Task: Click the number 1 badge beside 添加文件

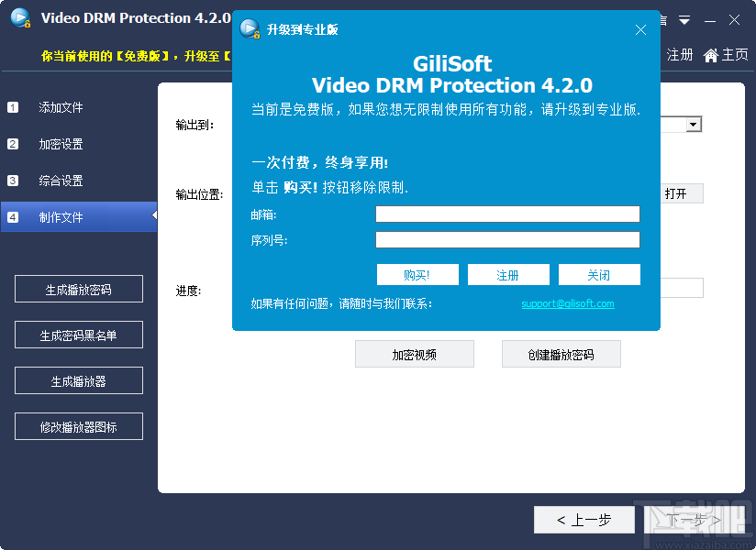Action: 12,107
